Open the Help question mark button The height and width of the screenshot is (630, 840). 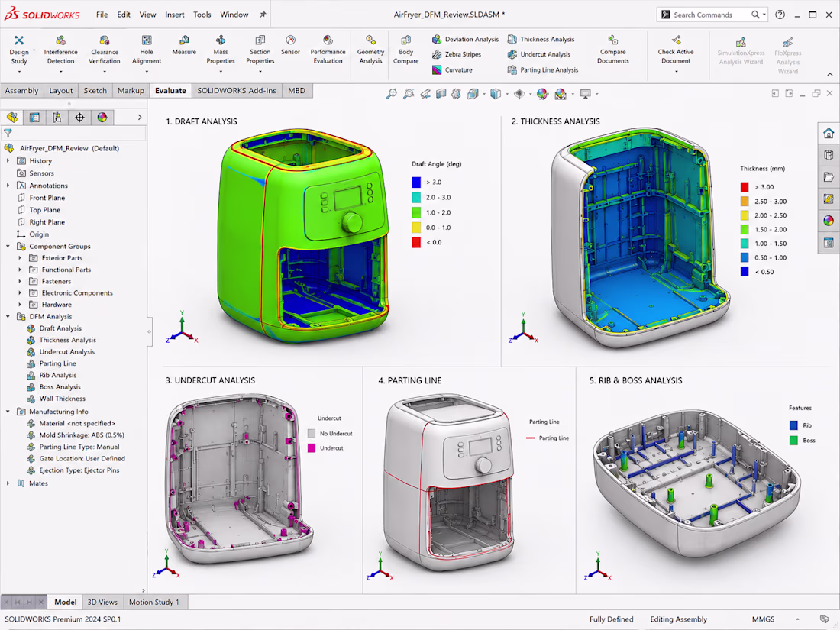(780, 15)
